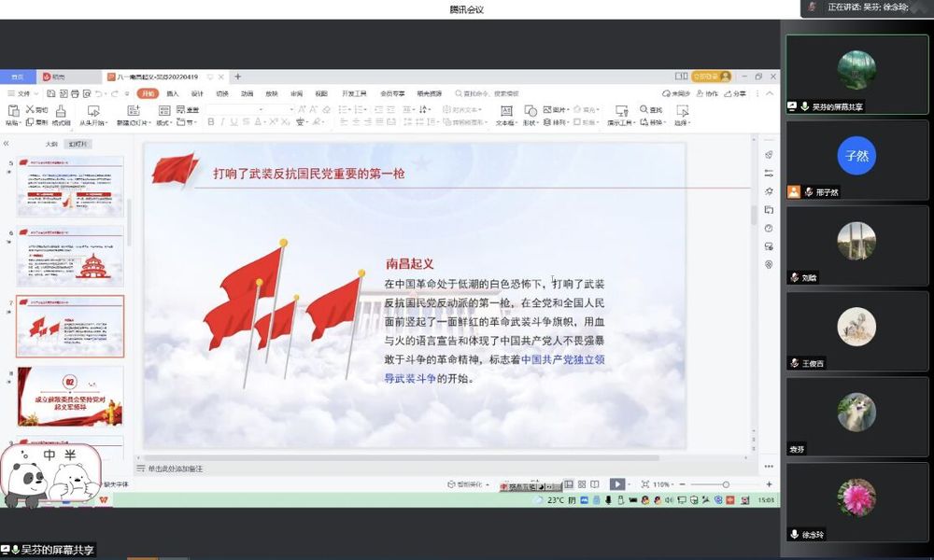Start slideshow with the play button in status bar

616,484
